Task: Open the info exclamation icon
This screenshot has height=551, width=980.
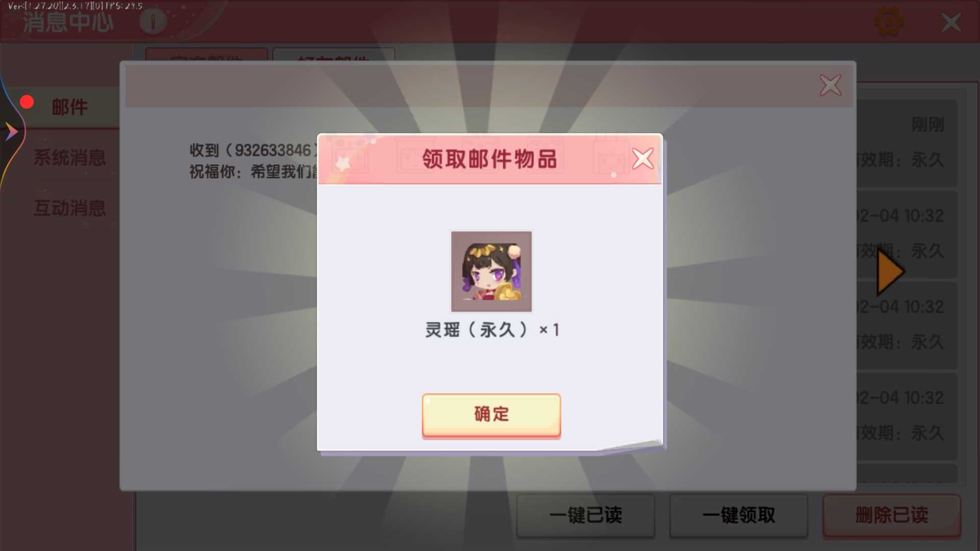Action: click(153, 21)
